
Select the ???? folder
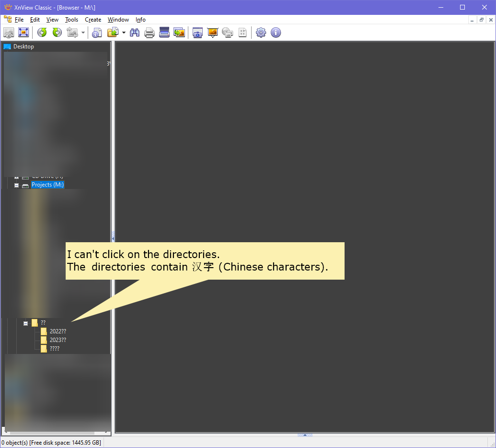tap(55, 348)
